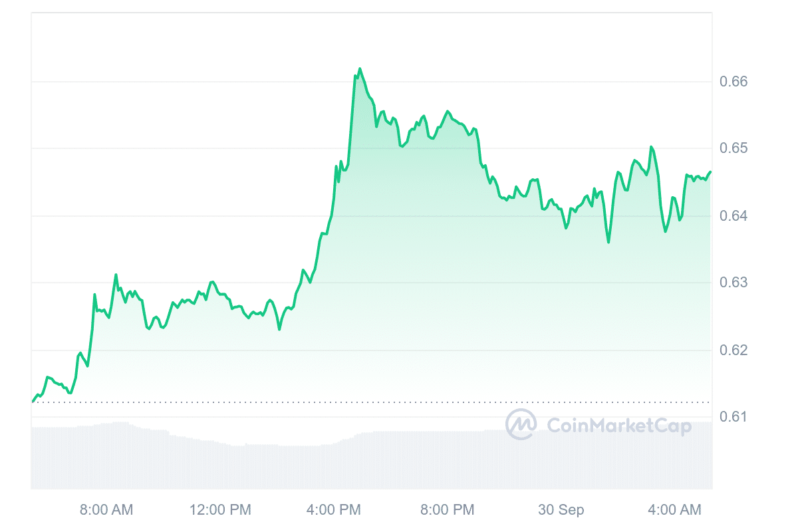This screenshot has height=532, width=798.
Task: Click the 0.64 price axis label
Action: coord(734,216)
